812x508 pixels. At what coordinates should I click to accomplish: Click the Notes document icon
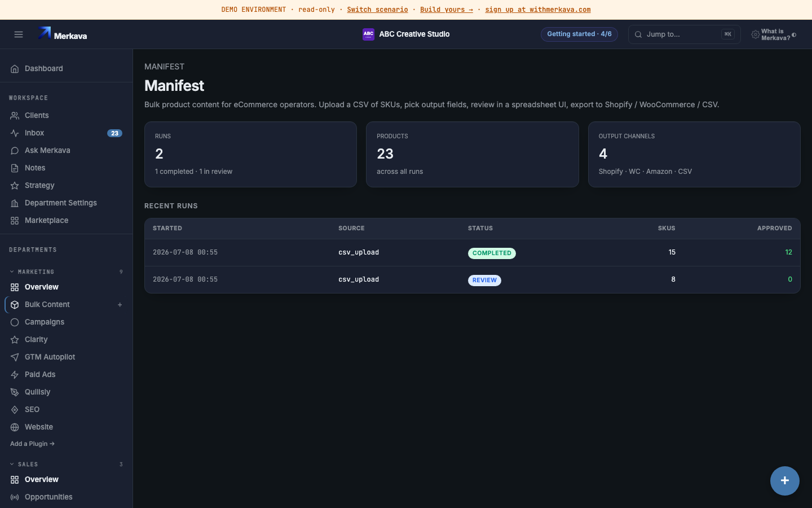point(15,168)
